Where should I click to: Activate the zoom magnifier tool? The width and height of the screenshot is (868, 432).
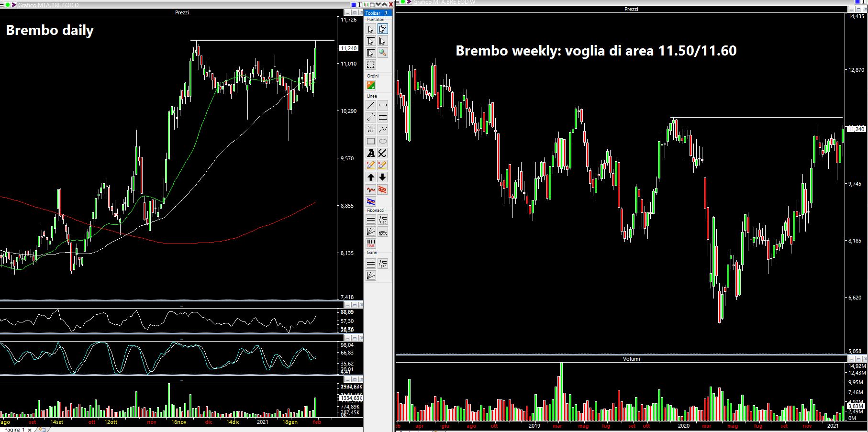click(x=382, y=53)
